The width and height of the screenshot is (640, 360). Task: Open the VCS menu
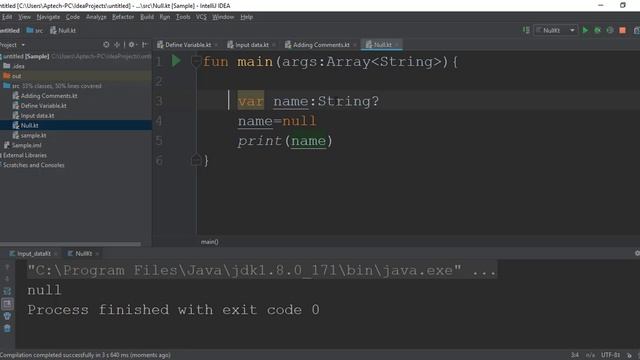pos(201,17)
